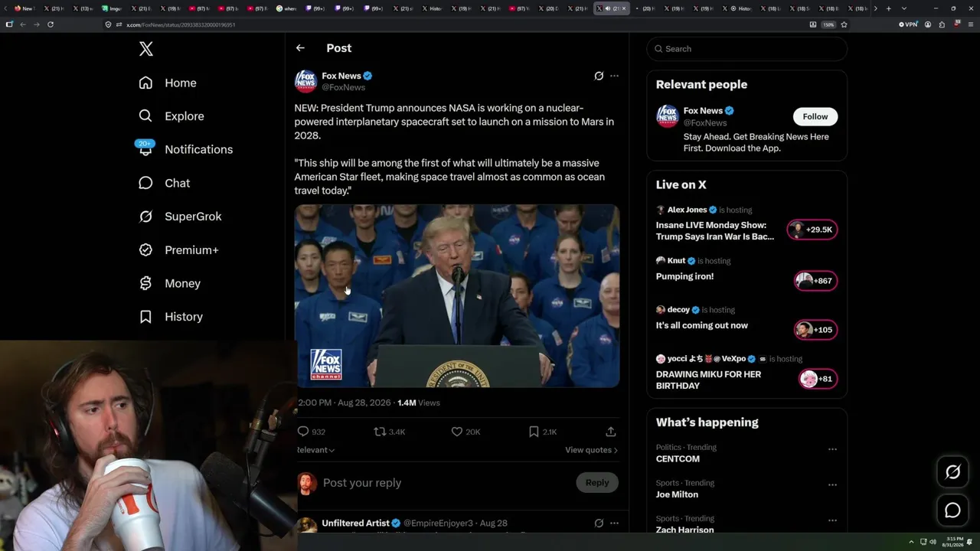Close the active browser tab
Viewport: 980px width, 551px height.
tap(624, 8)
